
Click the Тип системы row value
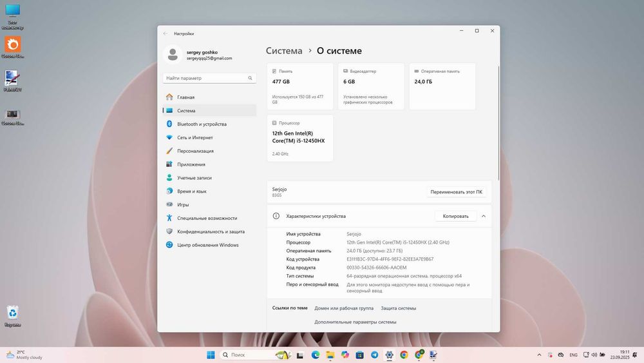404,276
